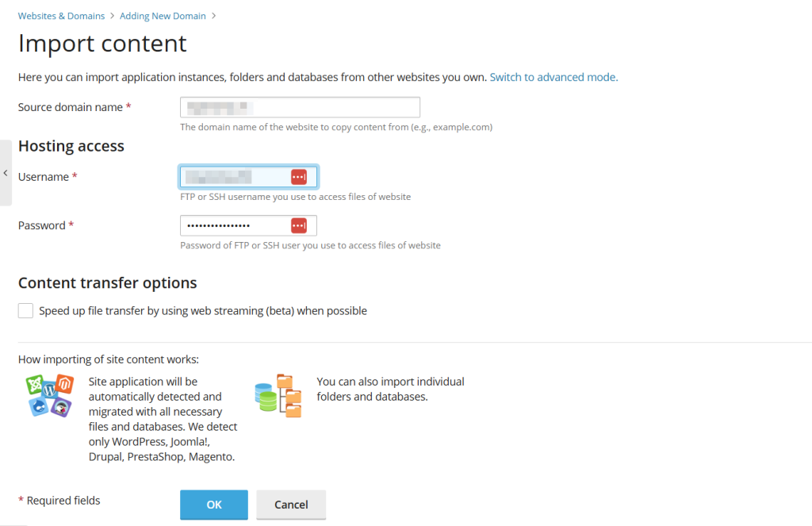
Task: Click the LastPass icon in the Username field
Action: [x=299, y=176]
